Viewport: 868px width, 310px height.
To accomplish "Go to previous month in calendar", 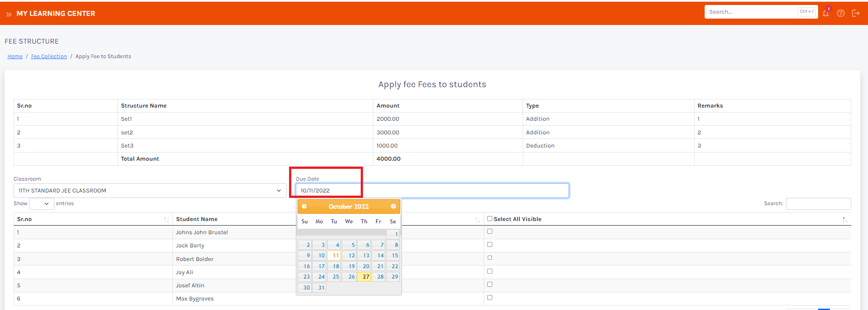I will (x=304, y=207).
